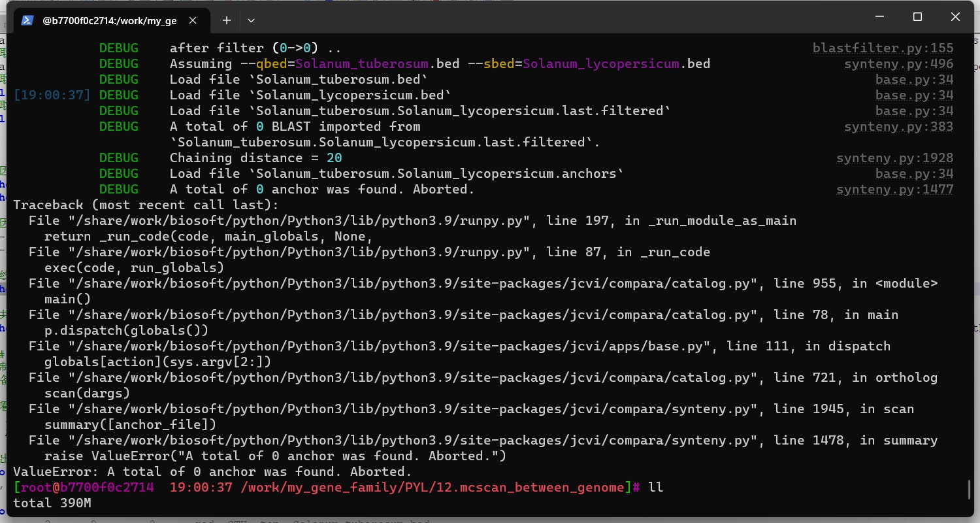Click 'Chaining distance = 20' log line
980x523 pixels.
pyautogui.click(x=255, y=158)
